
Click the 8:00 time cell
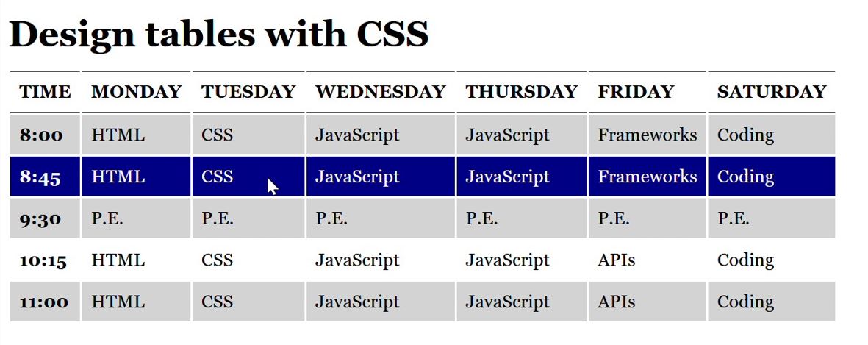tap(41, 135)
